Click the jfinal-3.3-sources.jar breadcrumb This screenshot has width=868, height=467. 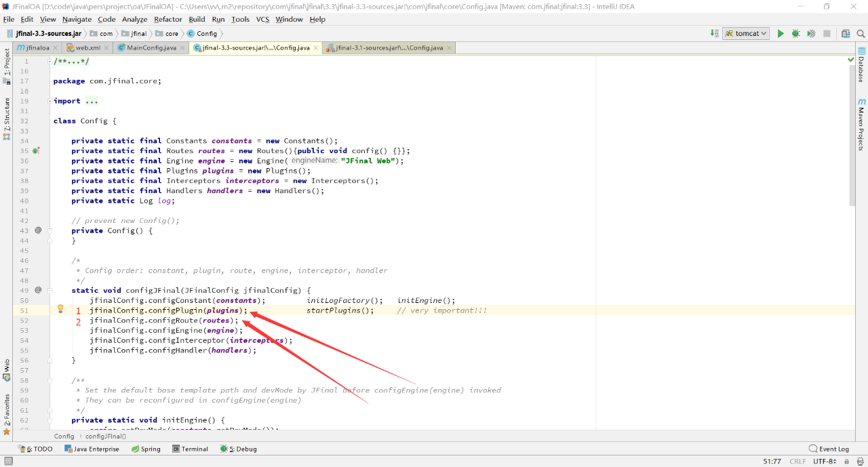click(x=44, y=33)
